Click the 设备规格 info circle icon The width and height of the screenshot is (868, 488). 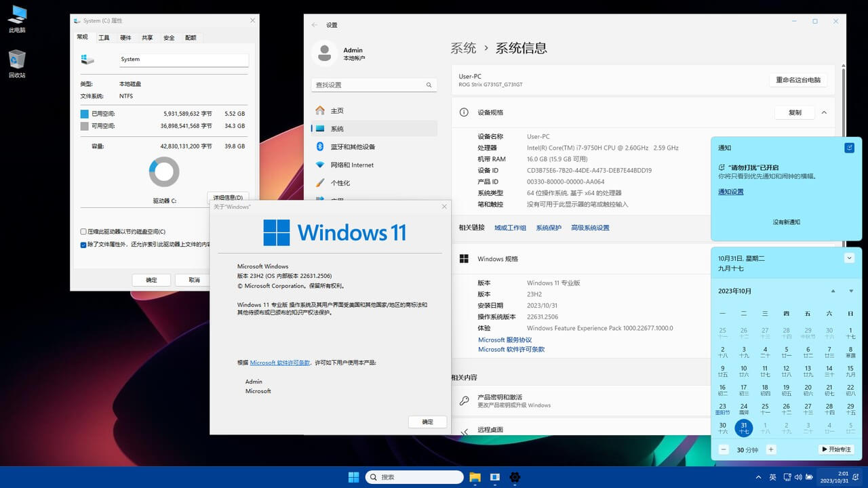coord(464,113)
